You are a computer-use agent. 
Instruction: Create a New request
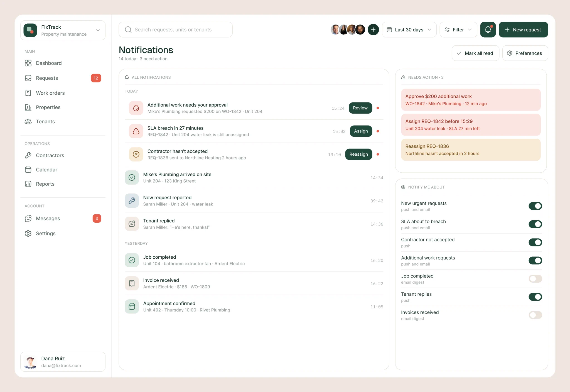coord(523,30)
